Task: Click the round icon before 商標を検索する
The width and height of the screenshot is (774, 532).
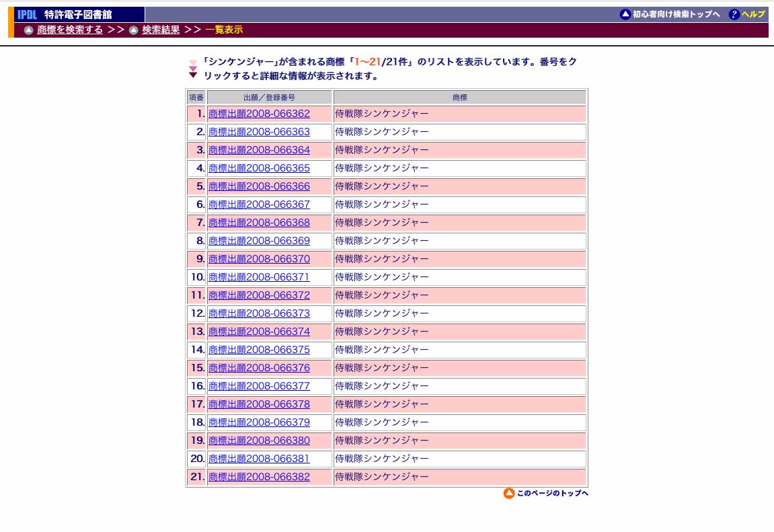Action: (29, 30)
